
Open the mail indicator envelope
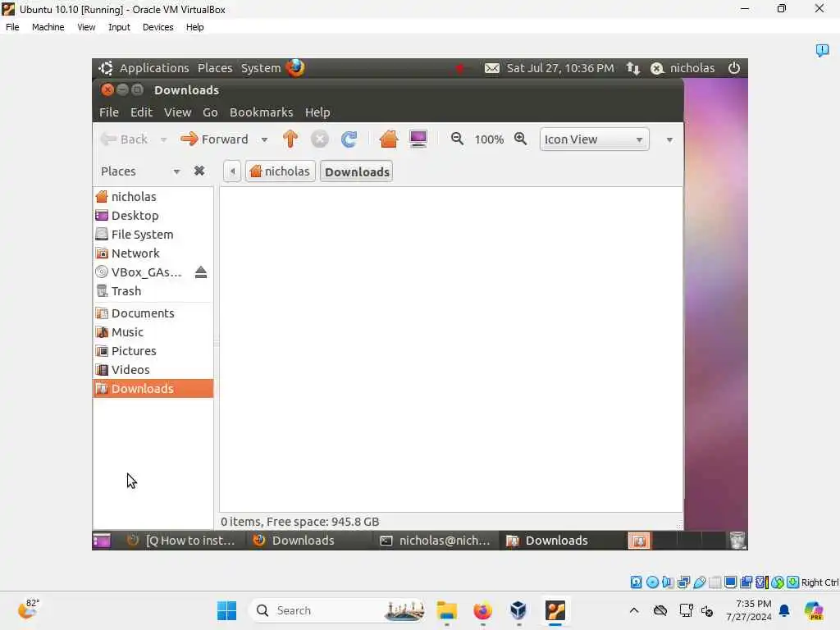(x=492, y=68)
